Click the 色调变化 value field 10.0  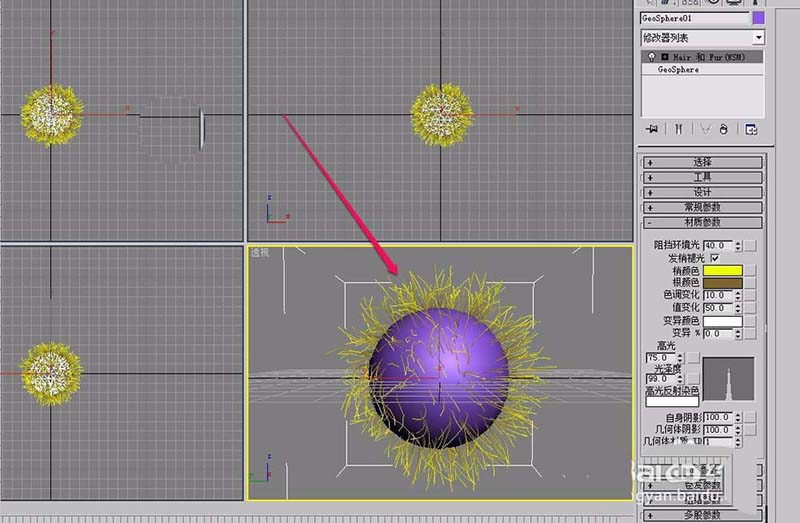pyautogui.click(x=718, y=295)
